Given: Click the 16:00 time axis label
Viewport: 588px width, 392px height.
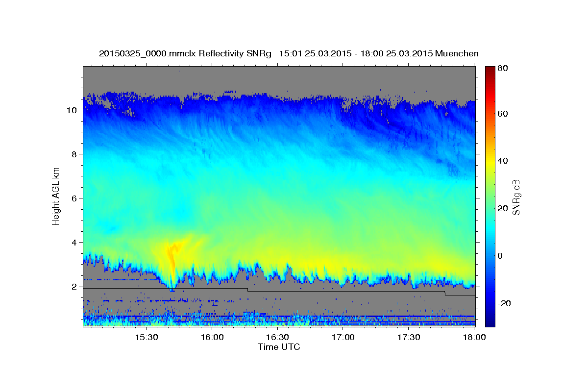Looking at the screenshot, I should tap(212, 338).
